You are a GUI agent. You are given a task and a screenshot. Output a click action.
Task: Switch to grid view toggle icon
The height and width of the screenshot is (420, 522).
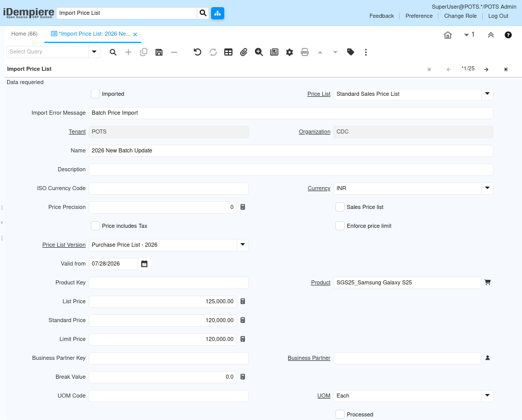228,52
